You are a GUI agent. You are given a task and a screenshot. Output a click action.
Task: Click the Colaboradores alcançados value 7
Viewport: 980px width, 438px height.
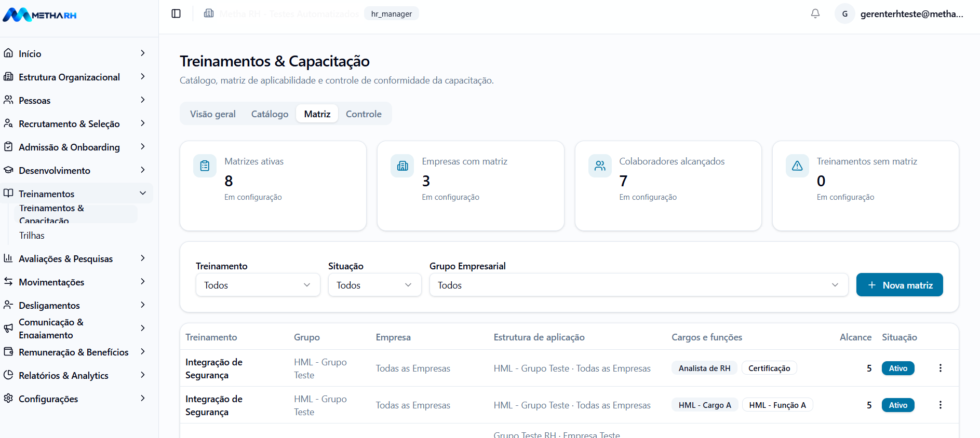pyautogui.click(x=623, y=181)
